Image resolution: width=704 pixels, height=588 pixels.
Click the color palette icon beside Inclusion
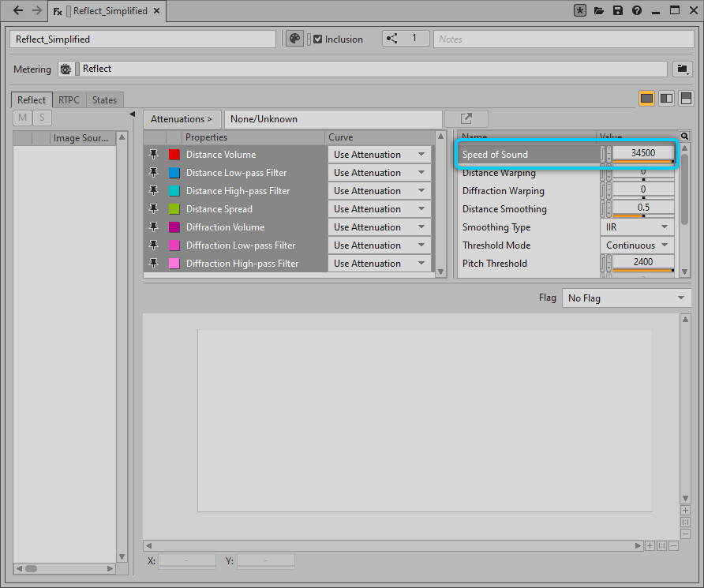pyautogui.click(x=294, y=39)
